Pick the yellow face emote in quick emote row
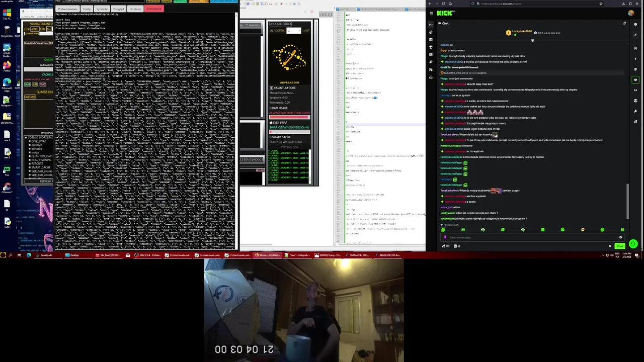 click(x=583, y=229)
